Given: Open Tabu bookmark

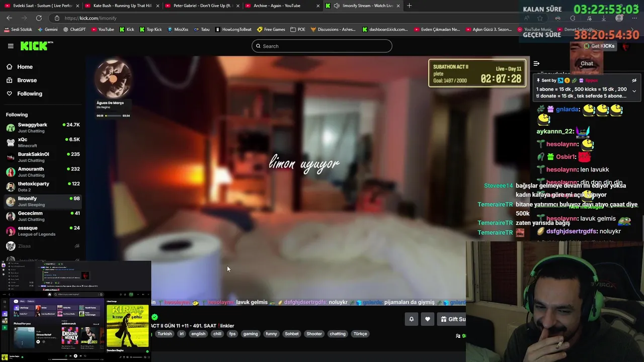Looking at the screenshot, I should click(x=202, y=30).
